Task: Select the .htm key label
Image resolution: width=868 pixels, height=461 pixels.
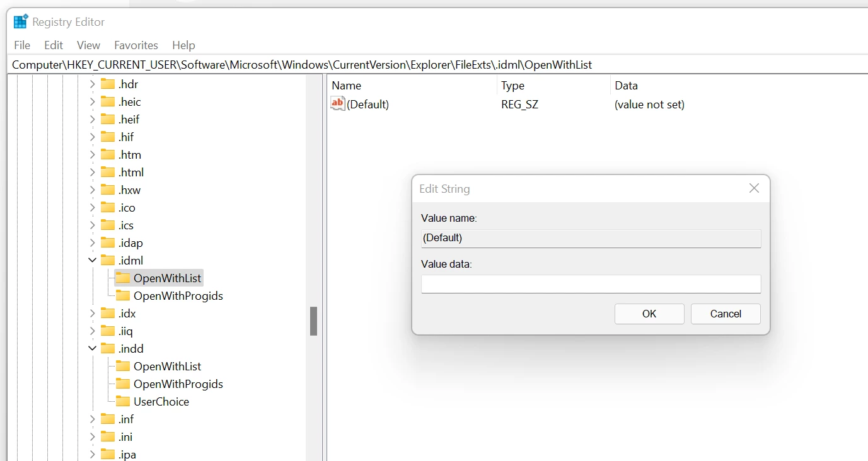Action: point(129,155)
